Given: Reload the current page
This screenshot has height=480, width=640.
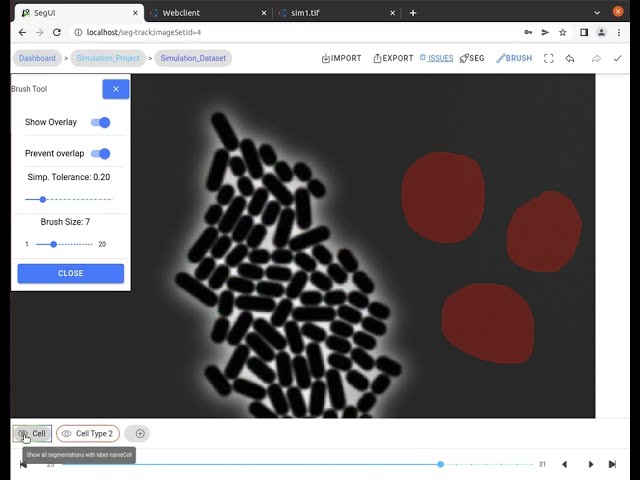Looking at the screenshot, I should pos(57,32).
